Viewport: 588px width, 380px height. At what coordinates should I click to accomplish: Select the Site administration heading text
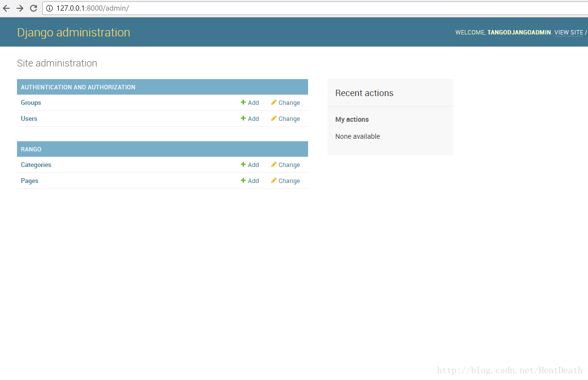pos(57,63)
